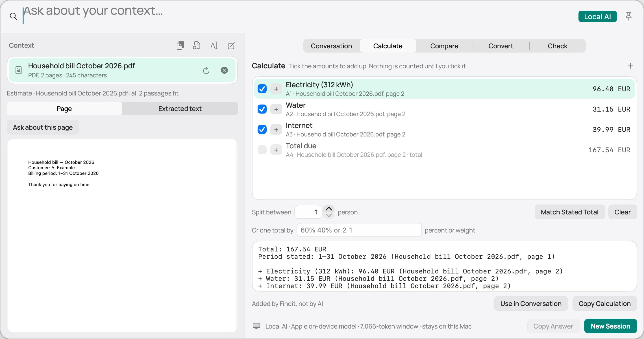Viewport: 644px width, 339px height.
Task: Untick the Electricity (312 kWh) checkbox
Action: tap(262, 89)
